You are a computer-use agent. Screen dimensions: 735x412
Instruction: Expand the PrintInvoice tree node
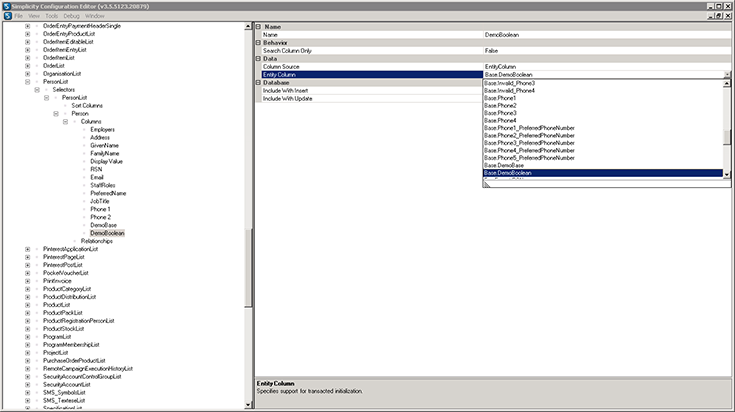[27, 281]
